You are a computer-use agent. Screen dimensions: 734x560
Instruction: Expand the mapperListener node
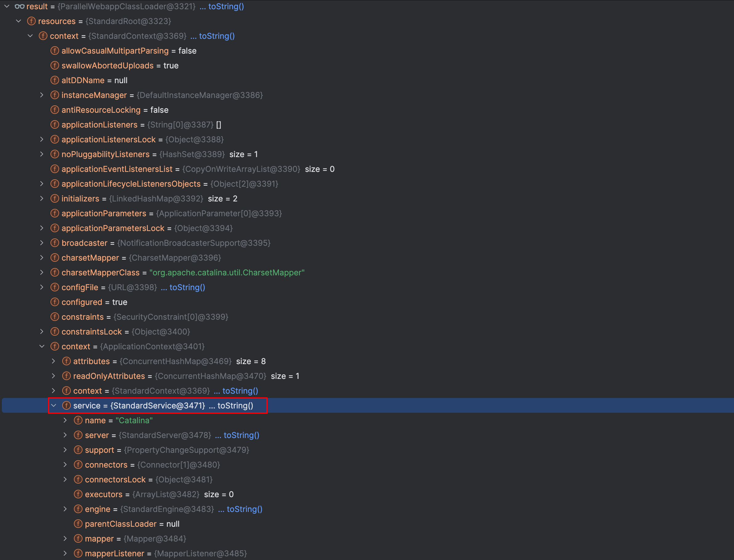[65, 553]
